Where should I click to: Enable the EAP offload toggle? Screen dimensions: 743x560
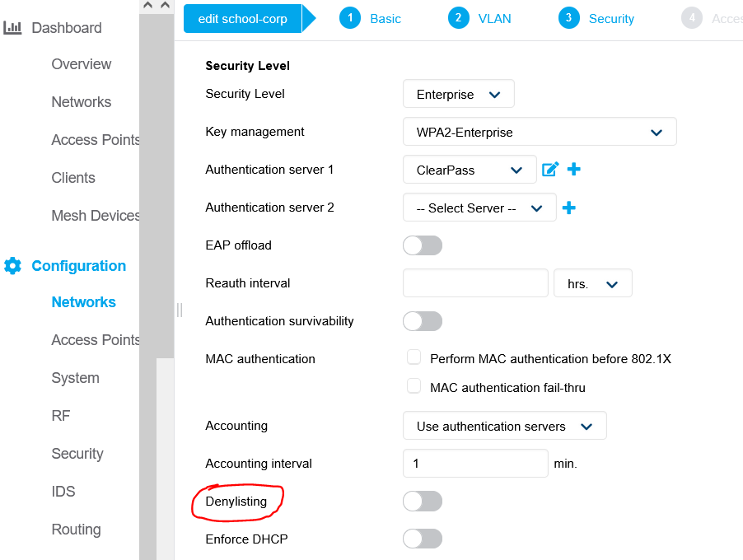coord(423,245)
